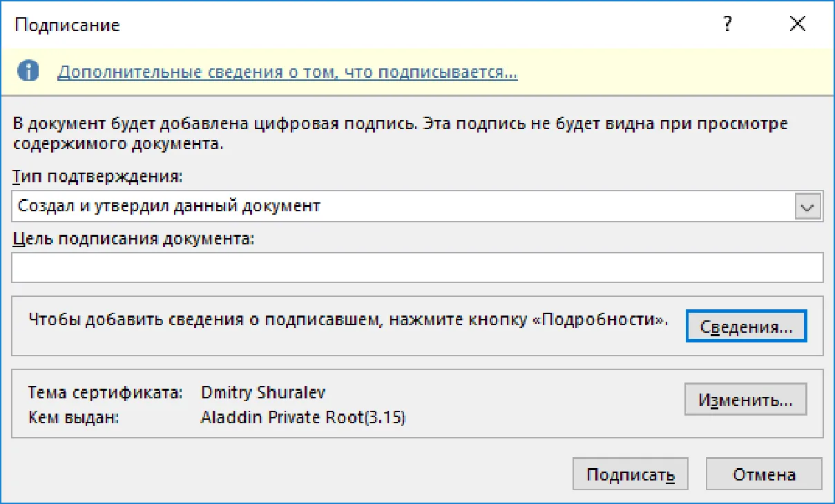The image size is (835, 504).
Task: Click the Сведения... button
Action: (x=746, y=327)
